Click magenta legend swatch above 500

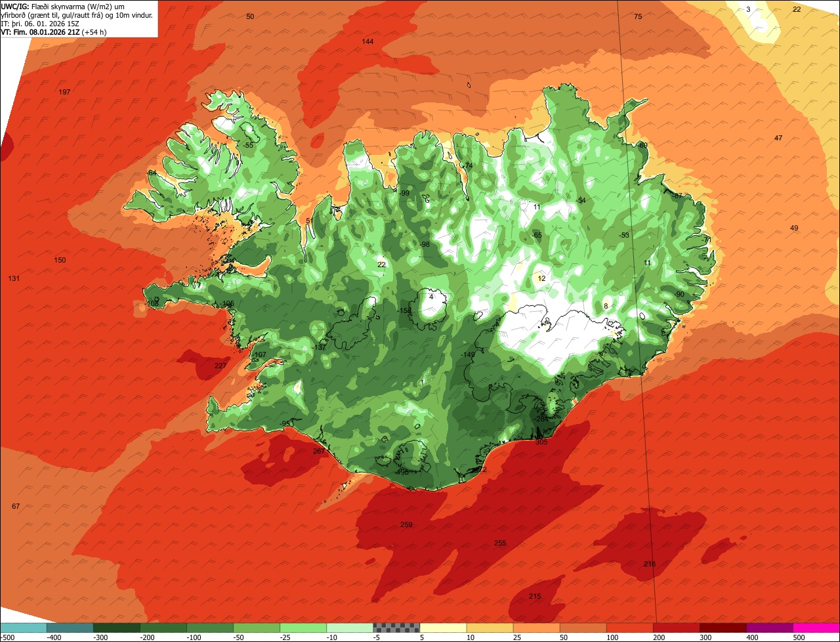[816, 628]
